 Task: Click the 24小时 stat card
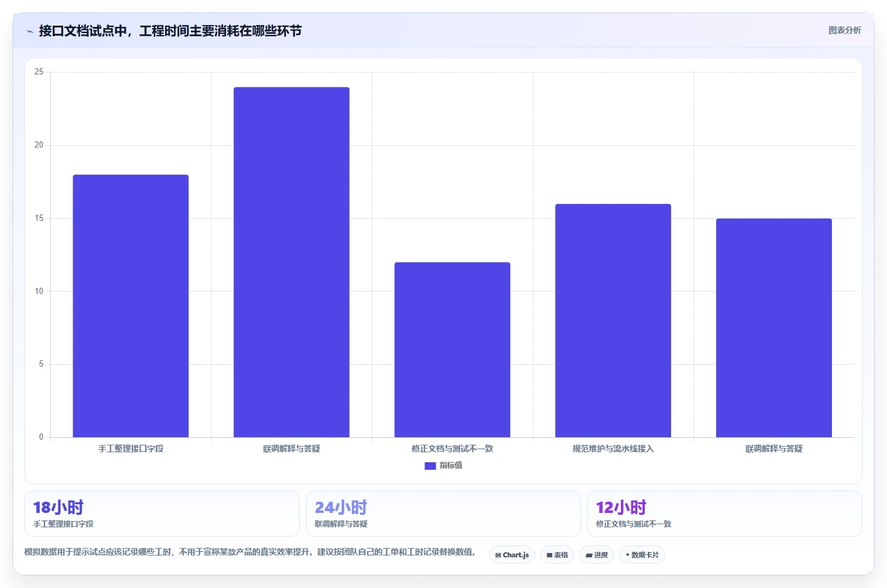(443, 514)
